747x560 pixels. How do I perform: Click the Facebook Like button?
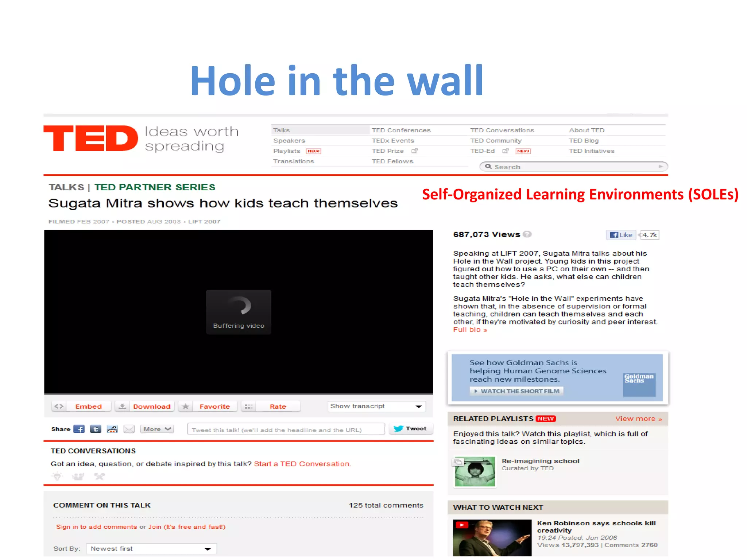(621, 235)
